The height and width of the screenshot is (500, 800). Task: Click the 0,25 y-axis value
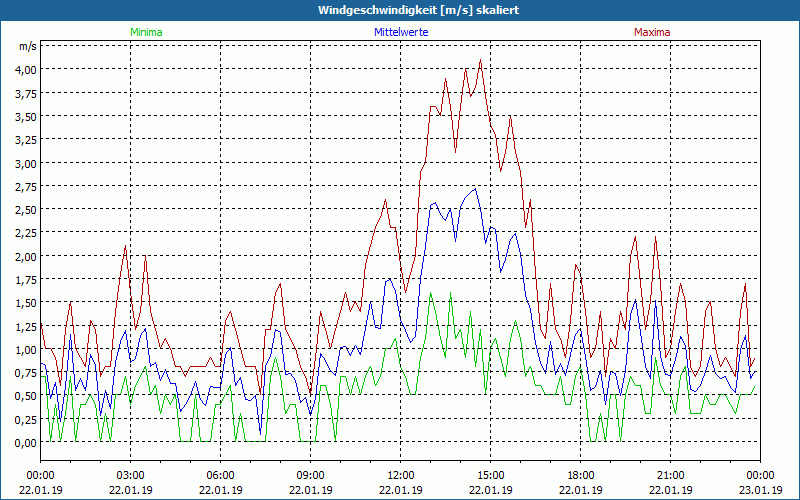point(26,420)
